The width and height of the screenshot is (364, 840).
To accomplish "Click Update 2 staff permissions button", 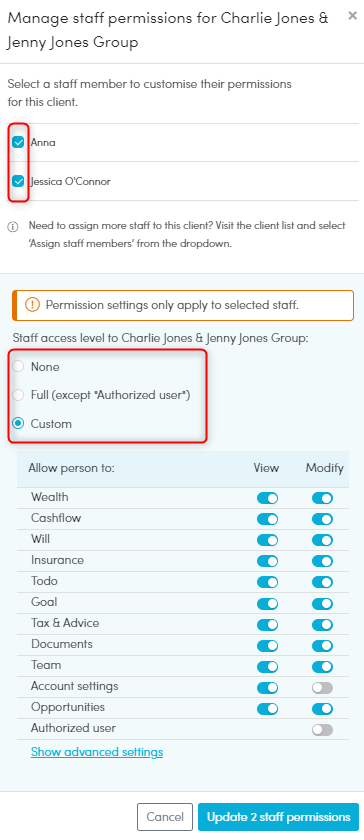I will (x=278, y=817).
